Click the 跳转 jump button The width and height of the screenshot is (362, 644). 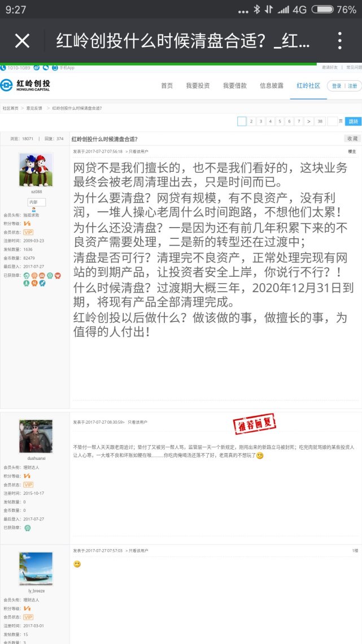click(x=354, y=121)
